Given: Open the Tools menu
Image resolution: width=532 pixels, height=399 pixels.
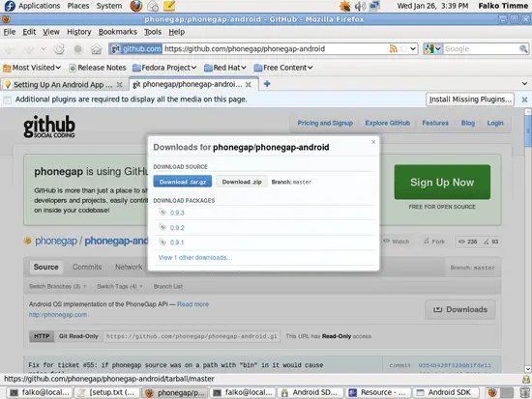Looking at the screenshot, I should (x=153, y=32).
